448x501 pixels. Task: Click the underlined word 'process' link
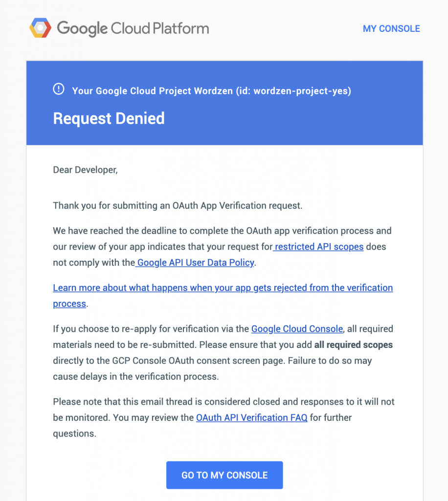[69, 303]
